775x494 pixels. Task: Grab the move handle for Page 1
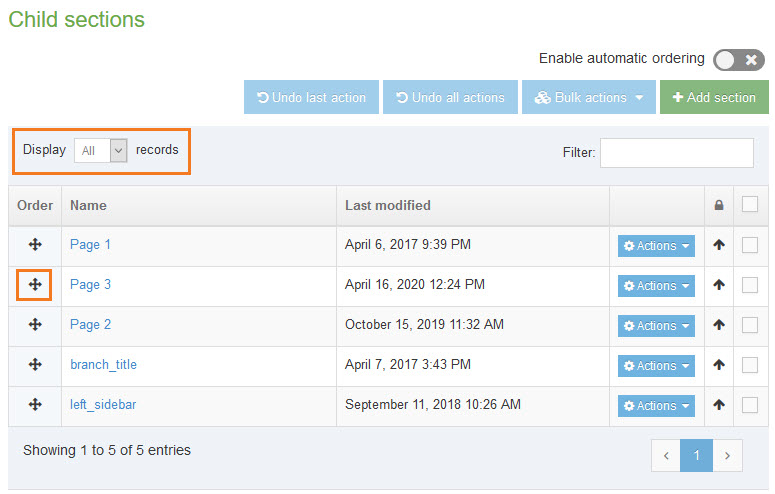click(35, 244)
